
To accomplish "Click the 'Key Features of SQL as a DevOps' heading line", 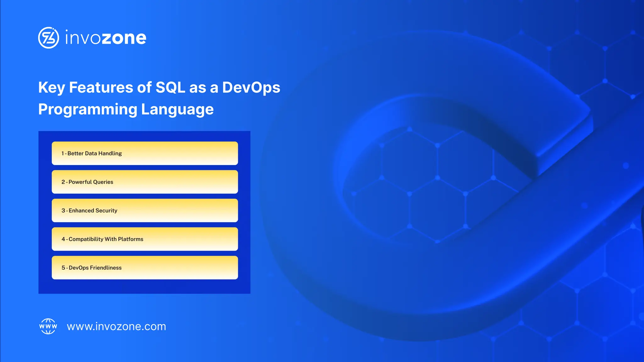I will [159, 87].
